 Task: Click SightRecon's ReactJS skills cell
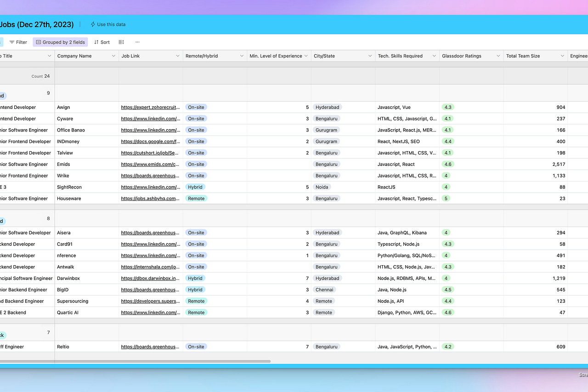click(407, 187)
